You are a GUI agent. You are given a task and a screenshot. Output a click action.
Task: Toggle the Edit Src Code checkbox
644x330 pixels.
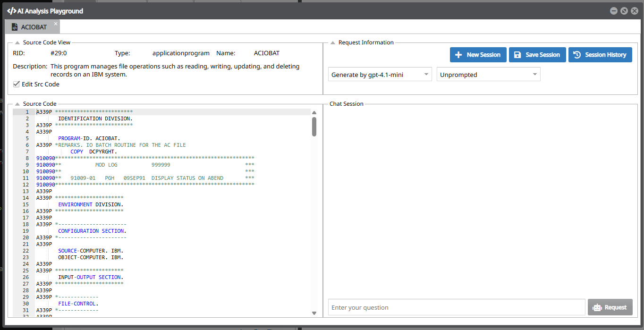point(17,84)
